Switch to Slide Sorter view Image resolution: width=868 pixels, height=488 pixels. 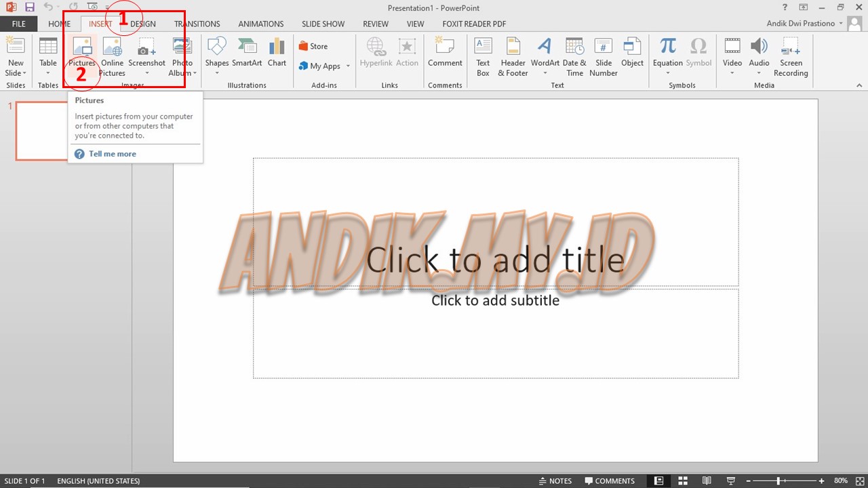(683, 481)
